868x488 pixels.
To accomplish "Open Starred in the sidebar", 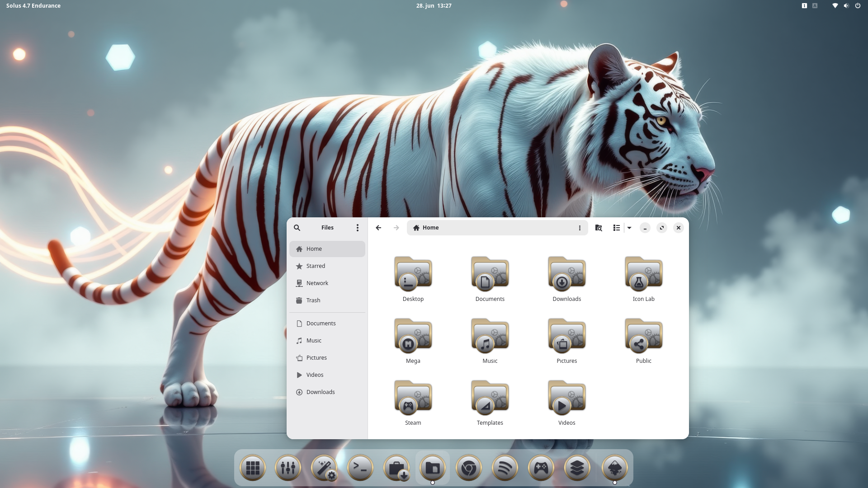I will click(327, 266).
